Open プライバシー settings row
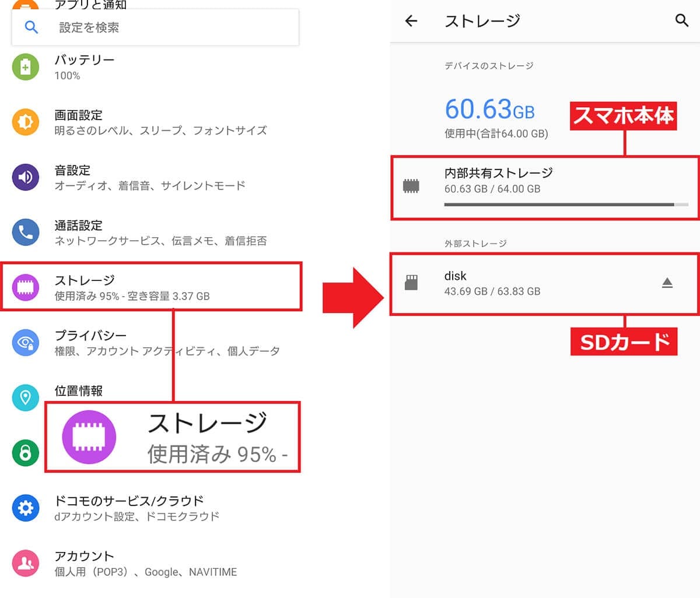This screenshot has width=700, height=598. pyautogui.click(x=152, y=343)
